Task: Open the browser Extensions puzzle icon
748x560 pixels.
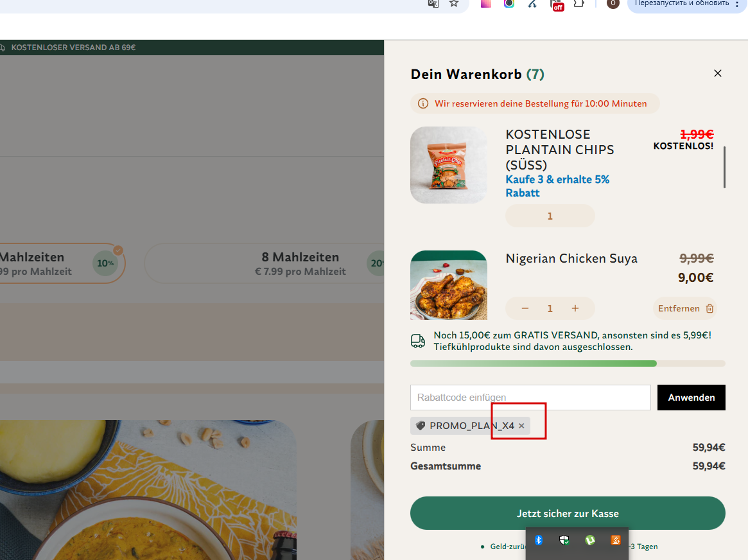Action: pyautogui.click(x=578, y=3)
